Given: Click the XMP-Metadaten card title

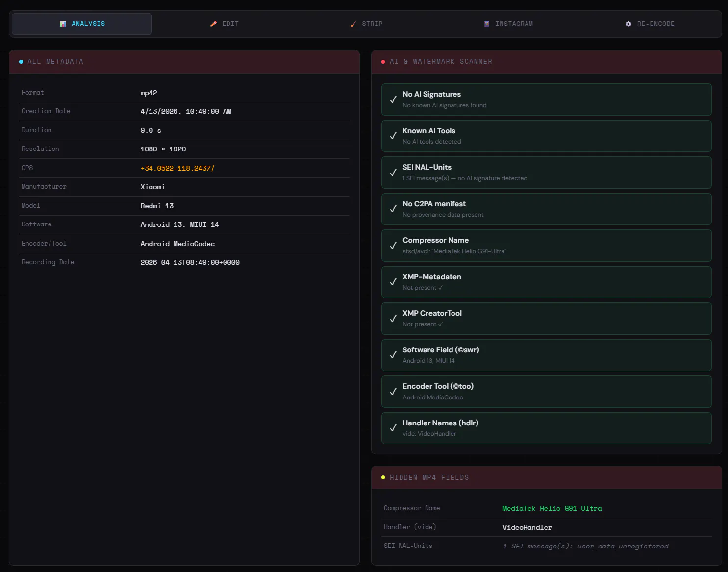Looking at the screenshot, I should (432, 277).
